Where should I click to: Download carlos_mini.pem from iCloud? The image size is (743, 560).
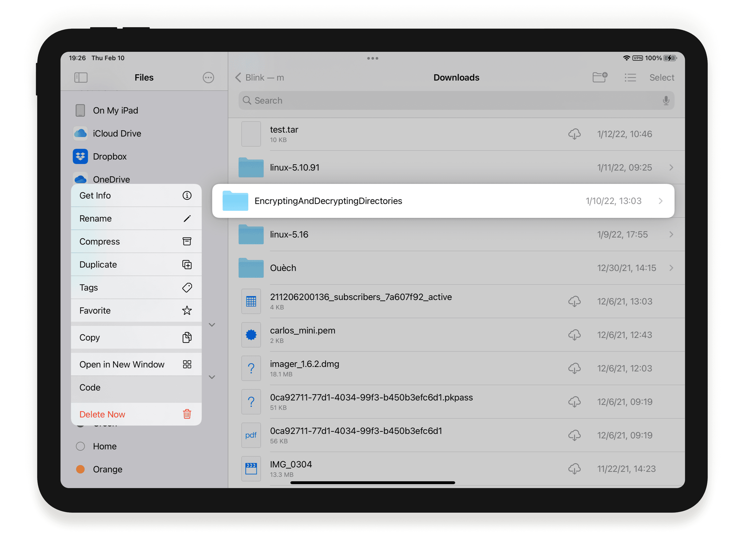click(574, 335)
